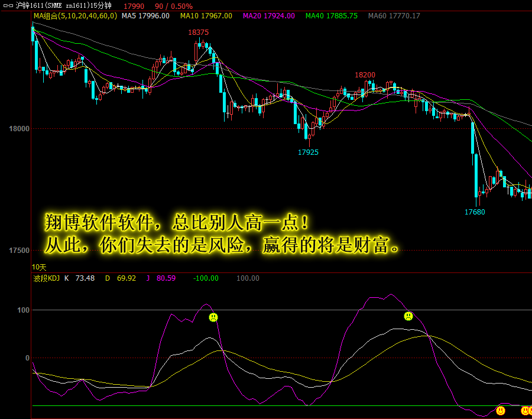Click the chain link icon beside the chart title
532x419 pixels.
(x=8, y=6)
